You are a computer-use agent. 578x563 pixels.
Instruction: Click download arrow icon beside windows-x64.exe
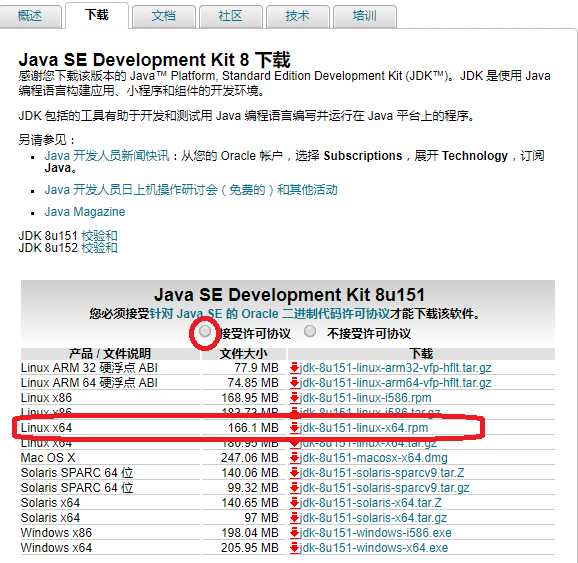click(x=294, y=548)
